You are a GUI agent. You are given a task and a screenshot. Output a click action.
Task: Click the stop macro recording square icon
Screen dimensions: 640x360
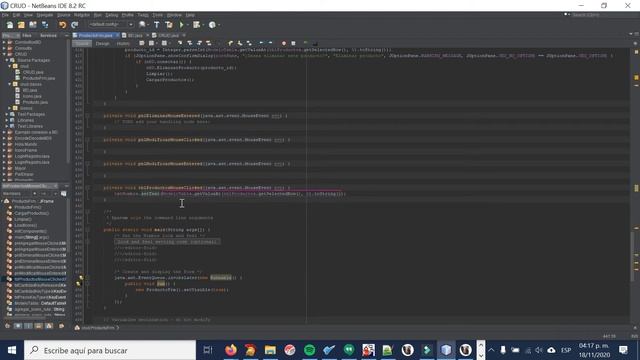tap(293, 43)
